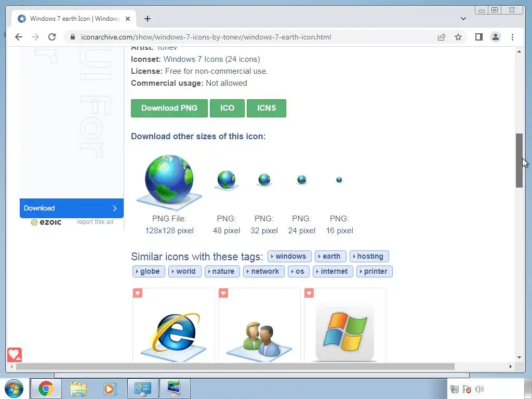Click the scroll up arrow

[519, 51]
